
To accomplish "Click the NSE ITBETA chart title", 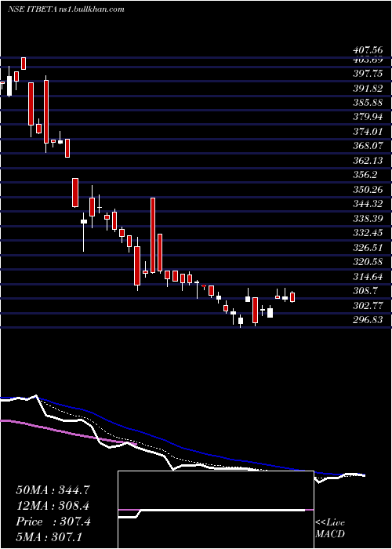I will [x=65, y=9].
